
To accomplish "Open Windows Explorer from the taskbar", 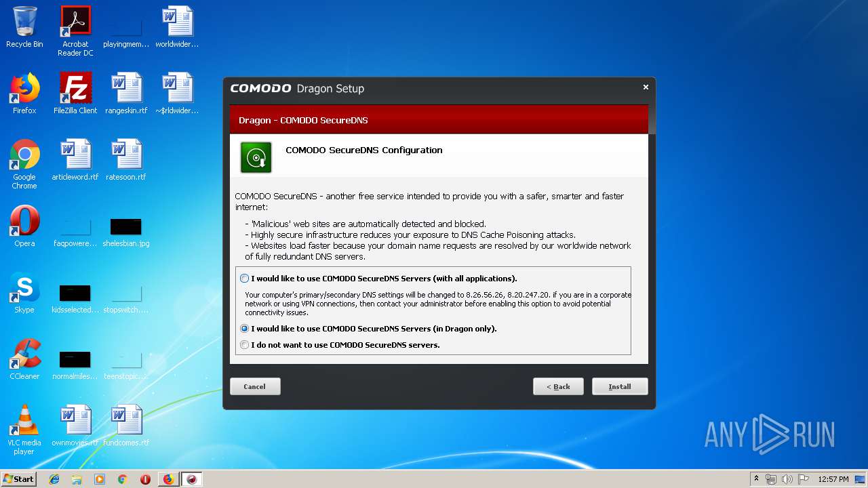I will (77, 479).
